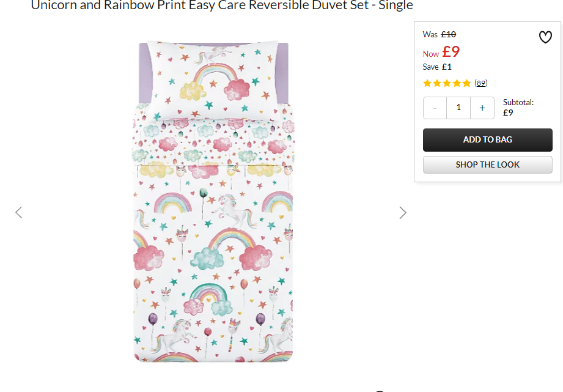Show previous product image with left arrow
This screenshot has width=563, height=392.
19,212
